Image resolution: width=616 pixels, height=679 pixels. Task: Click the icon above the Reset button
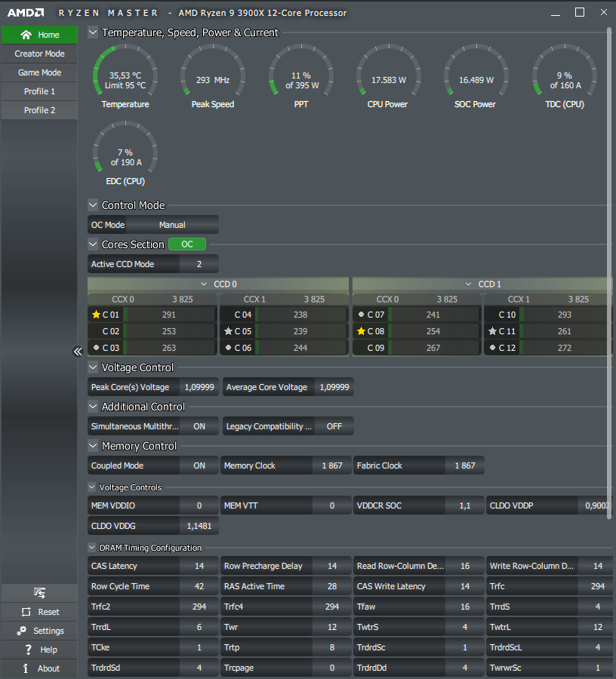point(39,592)
